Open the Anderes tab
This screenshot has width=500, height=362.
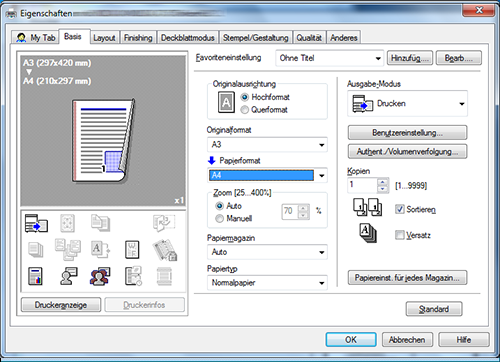coord(344,38)
